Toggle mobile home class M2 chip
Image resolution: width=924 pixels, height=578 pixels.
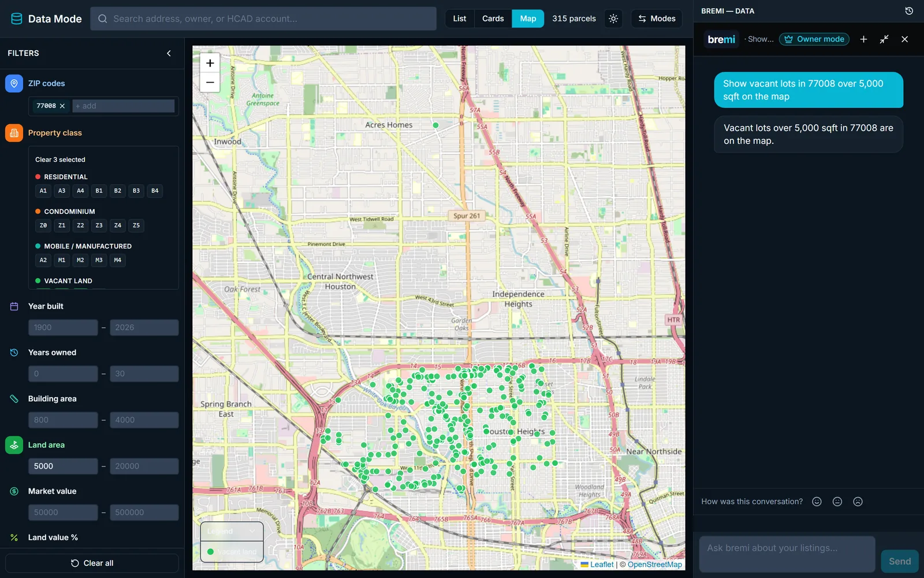(x=80, y=260)
